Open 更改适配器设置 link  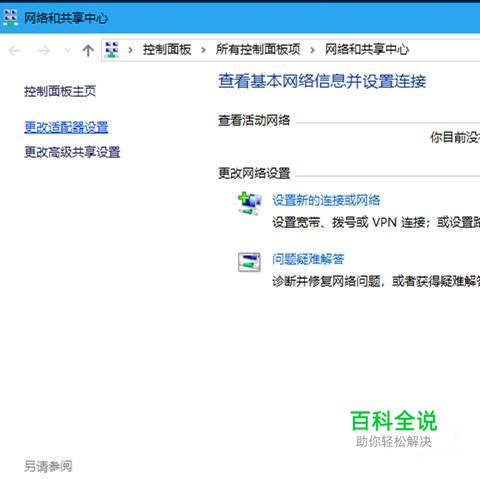click(x=66, y=127)
